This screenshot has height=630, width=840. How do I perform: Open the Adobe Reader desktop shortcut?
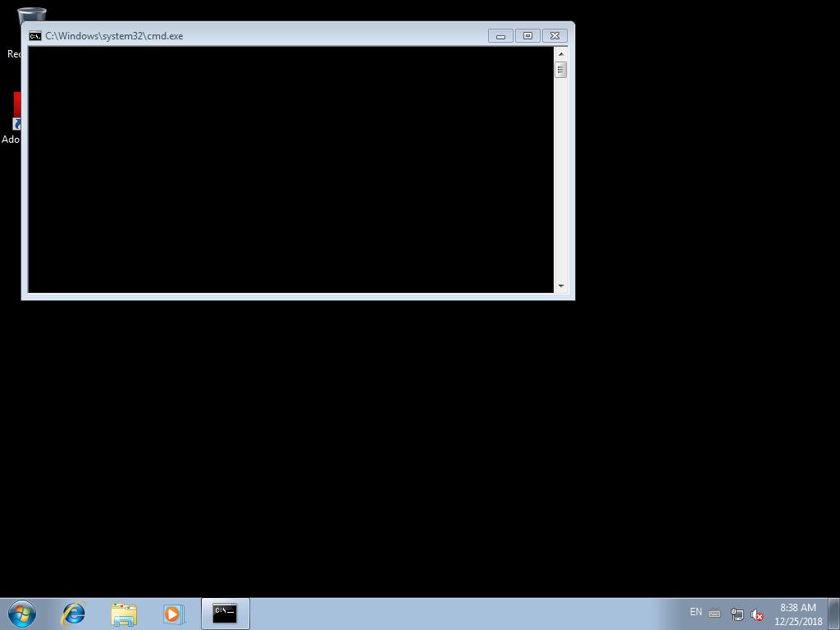[x=15, y=115]
